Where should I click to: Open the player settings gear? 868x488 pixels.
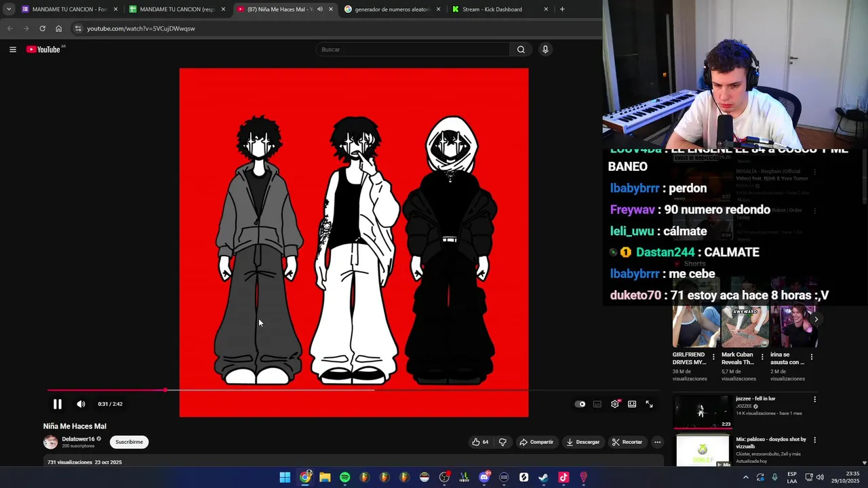(615, 404)
